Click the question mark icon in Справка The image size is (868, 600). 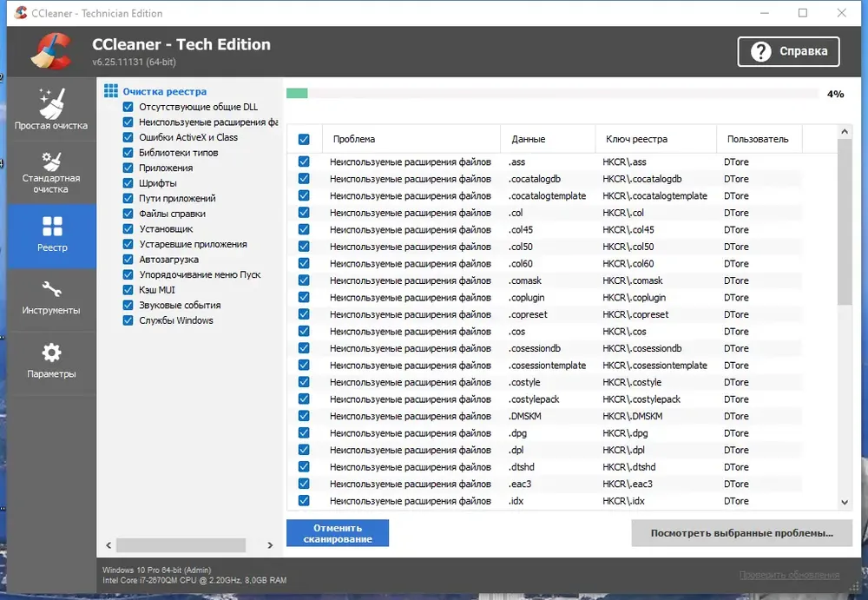pos(760,51)
